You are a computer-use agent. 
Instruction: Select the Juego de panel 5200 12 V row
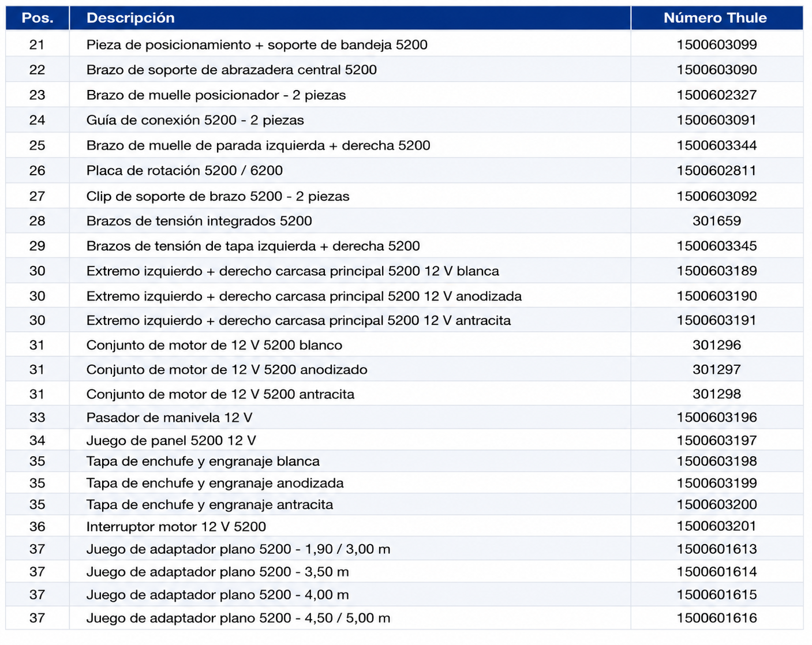[x=404, y=440]
